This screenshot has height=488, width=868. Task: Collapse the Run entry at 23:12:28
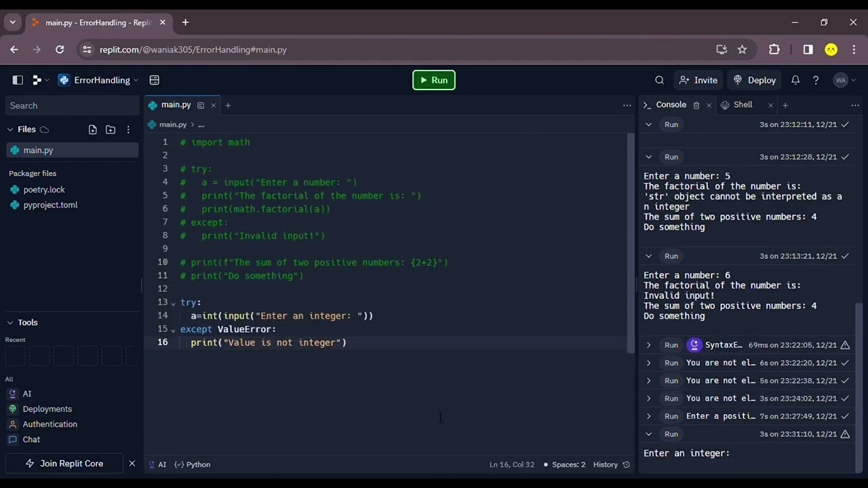coord(648,157)
